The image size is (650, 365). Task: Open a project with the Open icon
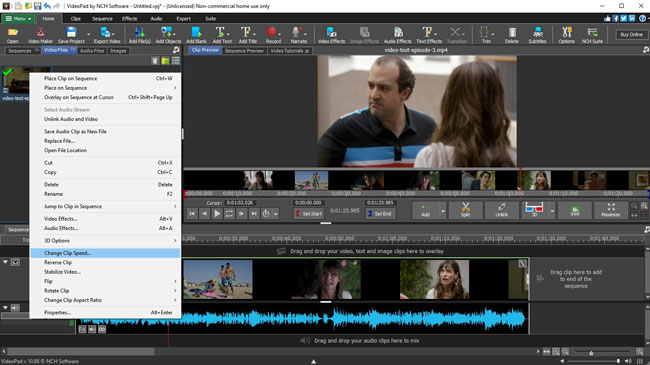tap(13, 35)
